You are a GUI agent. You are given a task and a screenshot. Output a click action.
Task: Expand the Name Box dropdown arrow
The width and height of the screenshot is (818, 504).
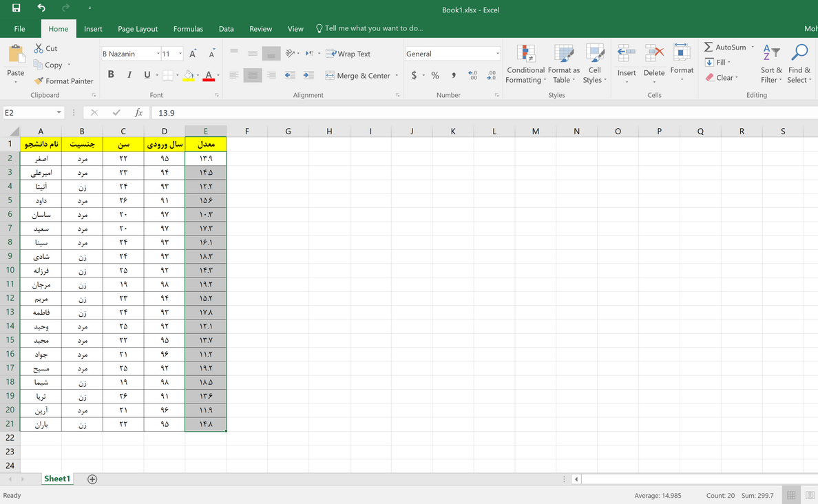tap(59, 112)
